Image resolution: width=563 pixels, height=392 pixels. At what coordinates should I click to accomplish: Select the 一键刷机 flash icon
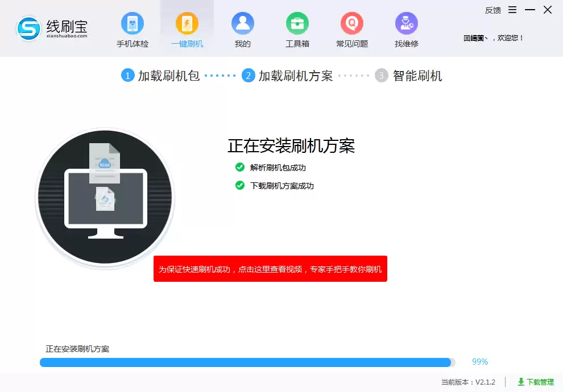187,23
